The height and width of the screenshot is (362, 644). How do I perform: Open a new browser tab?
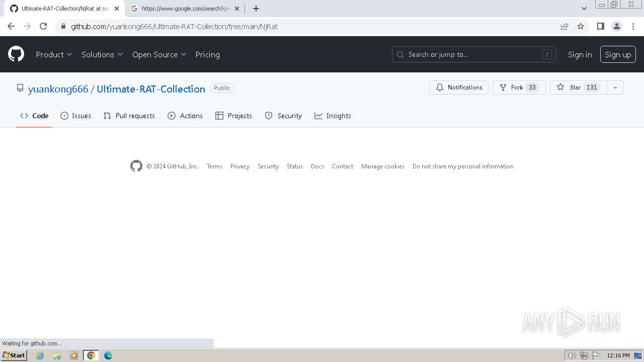pyautogui.click(x=256, y=9)
